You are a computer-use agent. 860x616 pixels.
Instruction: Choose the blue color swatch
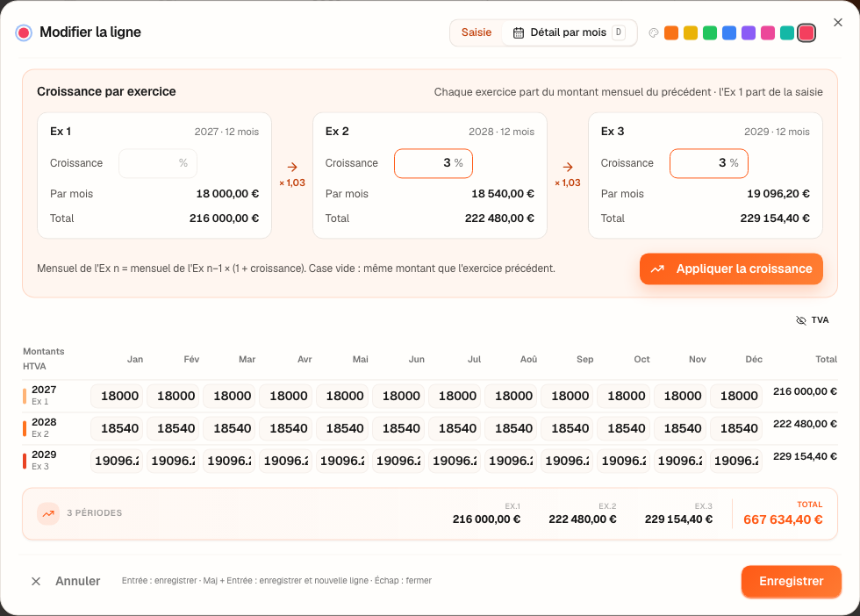[x=729, y=33]
